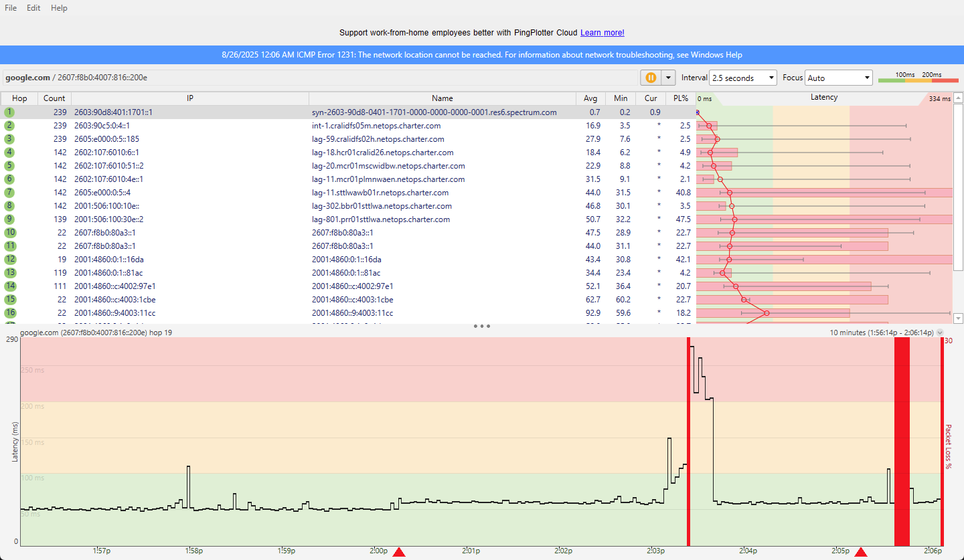Click the Latency graph column header
This screenshot has width=964, height=560.
(824, 98)
